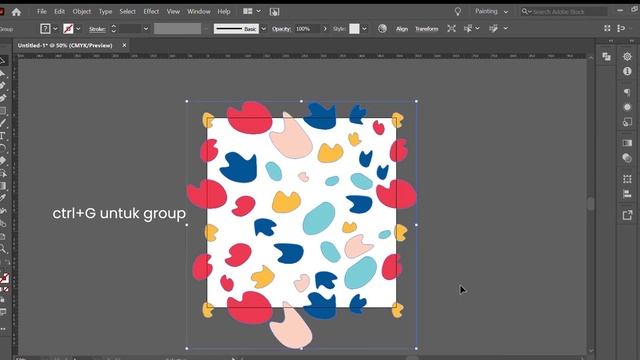Expand the arrow right of the pencil-grid icon

click(506, 29)
